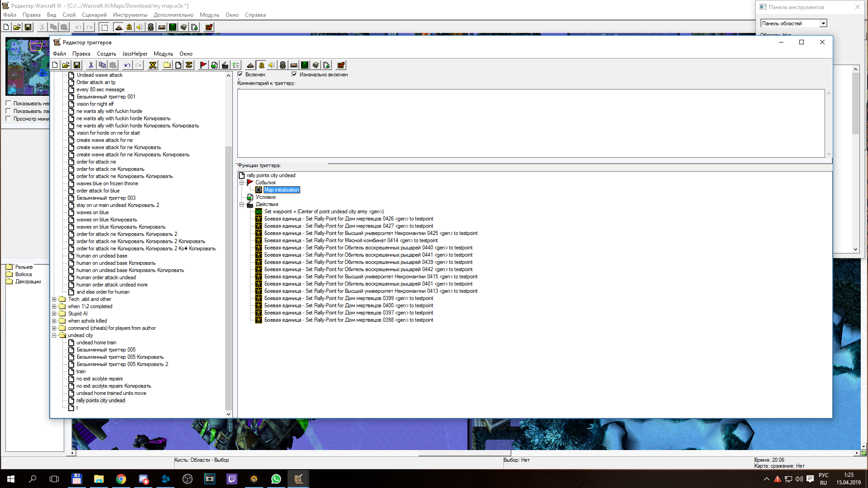
Task: Click New Event red flag icon
Action: 203,65
